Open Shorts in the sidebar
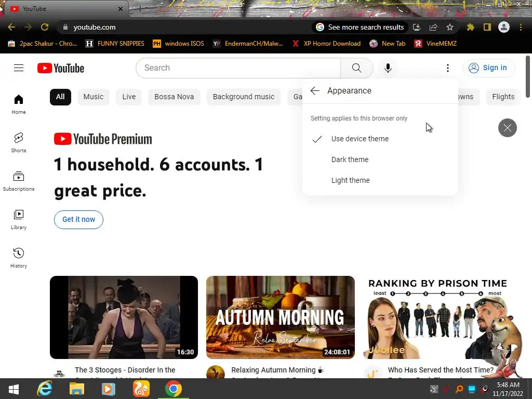Image resolution: width=532 pixels, height=399 pixels. pyautogui.click(x=19, y=142)
